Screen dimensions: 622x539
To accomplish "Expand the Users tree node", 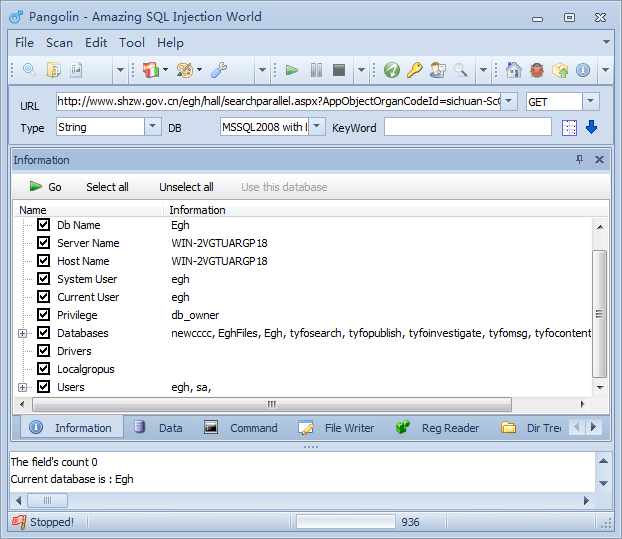I will (23, 387).
